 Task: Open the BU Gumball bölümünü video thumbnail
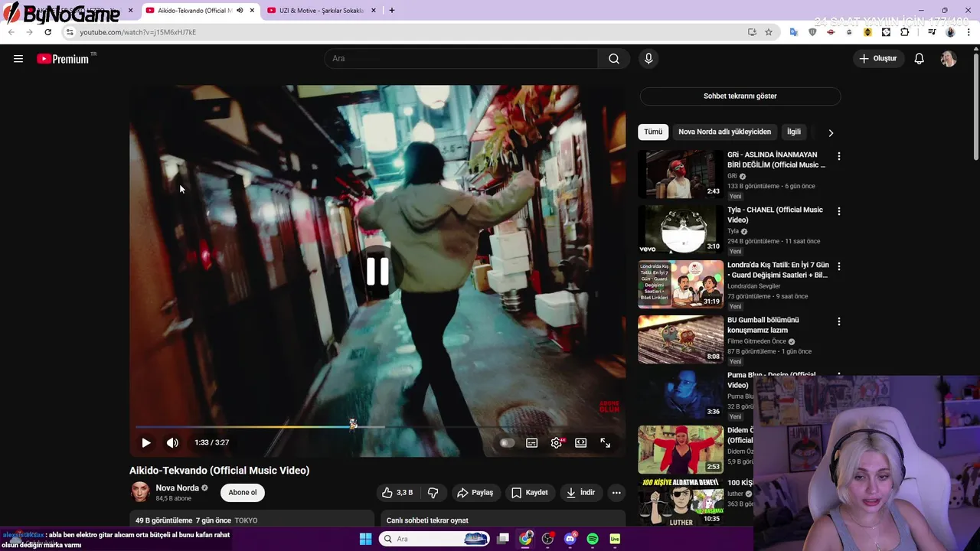point(681,339)
